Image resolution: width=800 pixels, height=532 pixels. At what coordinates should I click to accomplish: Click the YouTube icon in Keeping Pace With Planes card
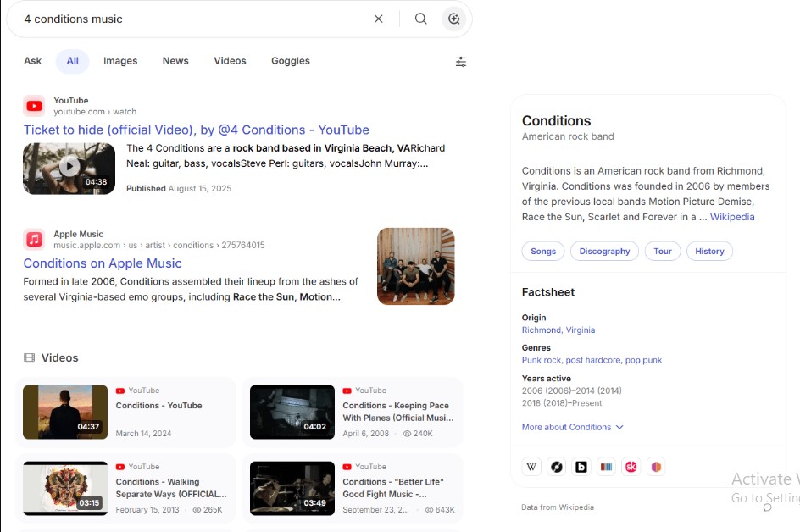347,391
